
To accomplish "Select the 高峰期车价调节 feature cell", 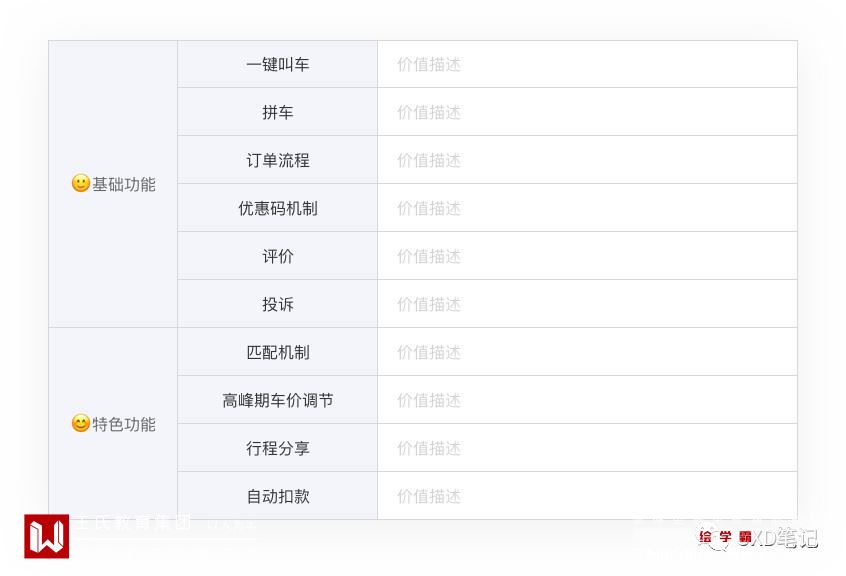I will [278, 400].
